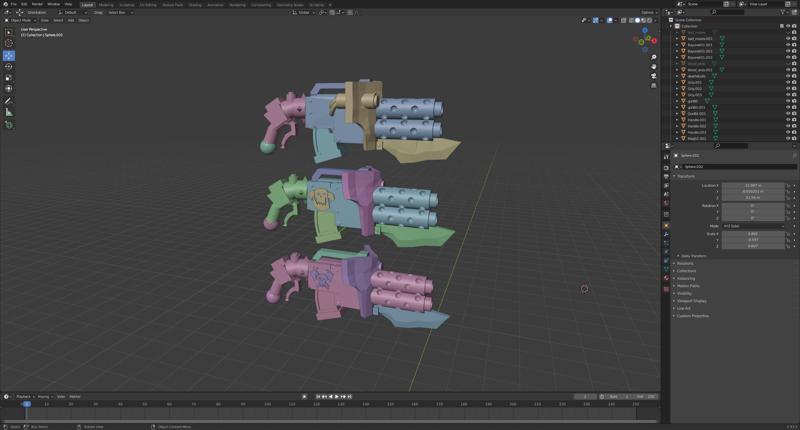Expand the Delta Transform panel
This screenshot has width=800, height=430.
[x=692, y=256]
